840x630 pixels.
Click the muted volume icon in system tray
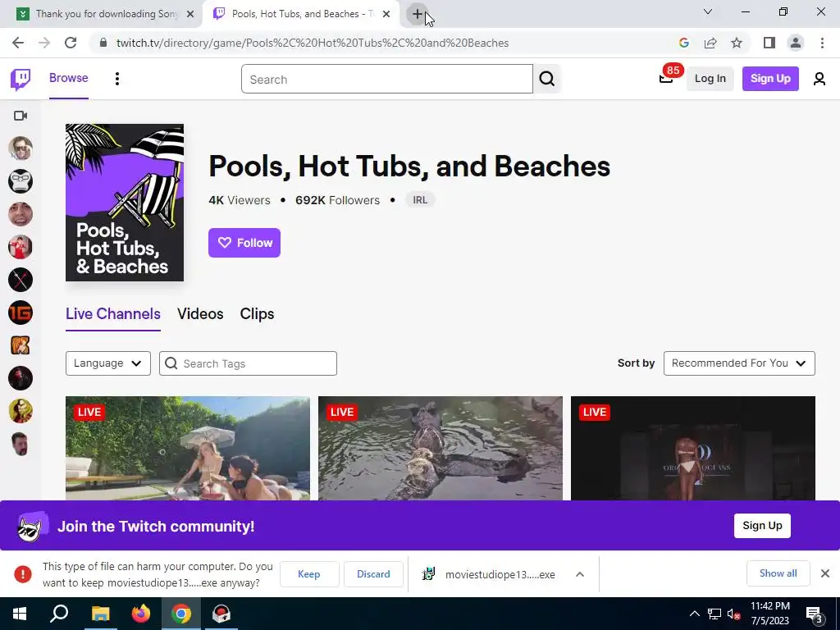(x=733, y=614)
